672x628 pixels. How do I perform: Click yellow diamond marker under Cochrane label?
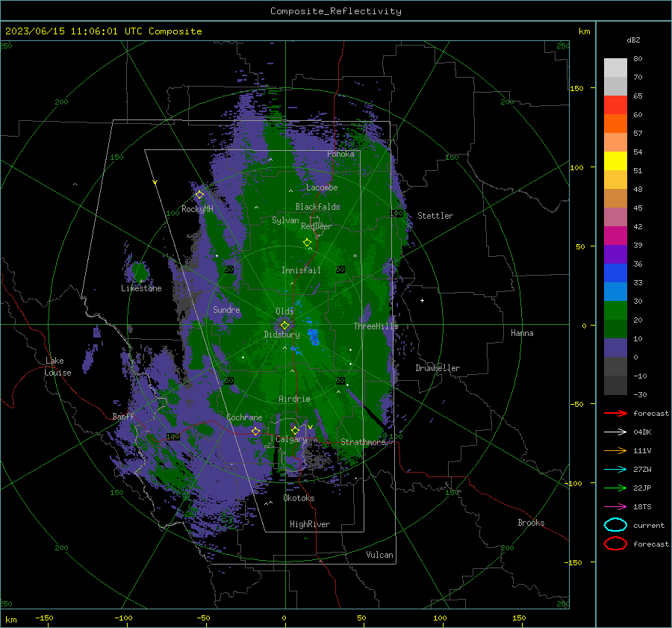click(x=256, y=431)
